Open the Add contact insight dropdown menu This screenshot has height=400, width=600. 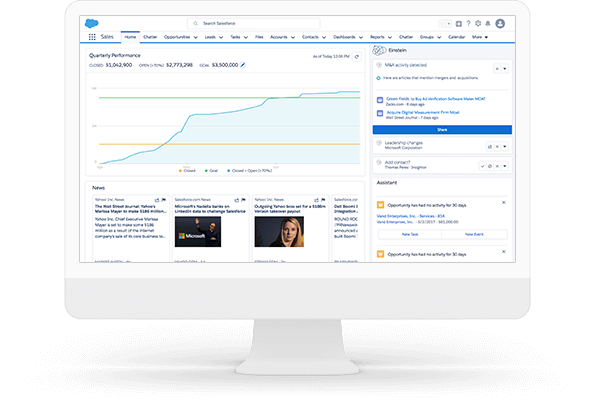(505, 166)
